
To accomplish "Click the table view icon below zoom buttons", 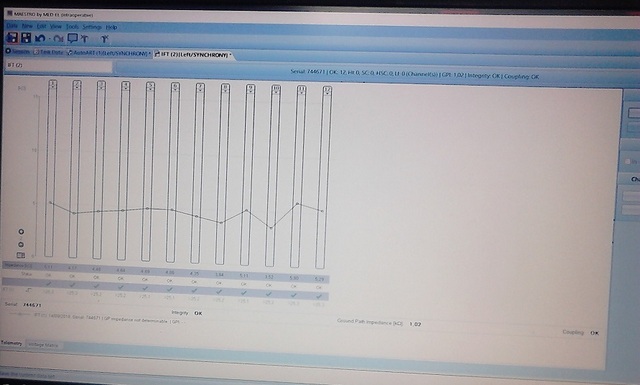I will [21, 255].
